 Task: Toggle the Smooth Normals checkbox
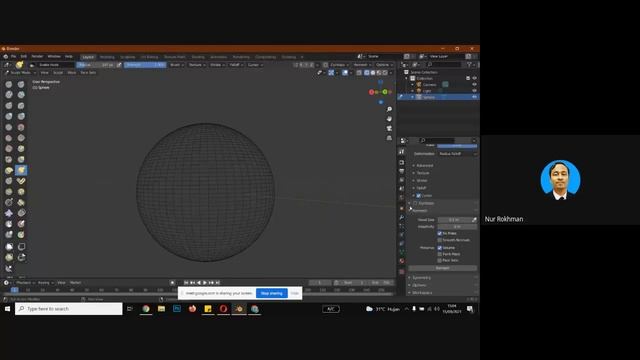coord(440,240)
